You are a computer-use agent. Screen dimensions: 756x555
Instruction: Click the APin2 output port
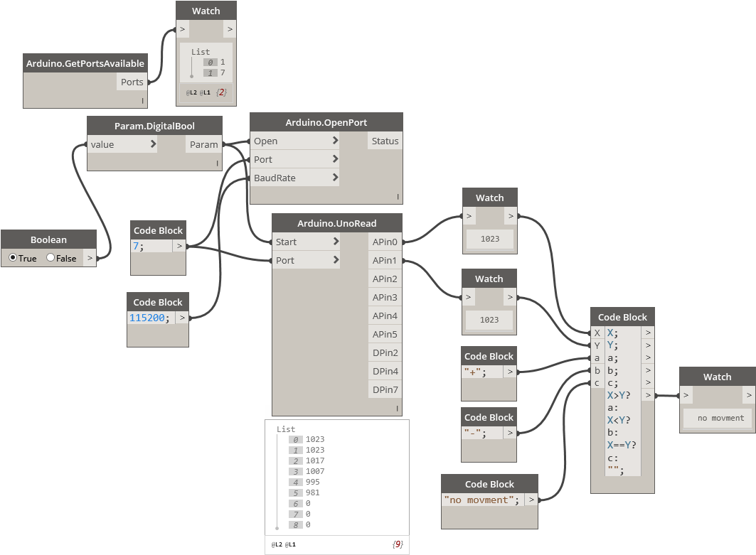pyautogui.click(x=385, y=279)
